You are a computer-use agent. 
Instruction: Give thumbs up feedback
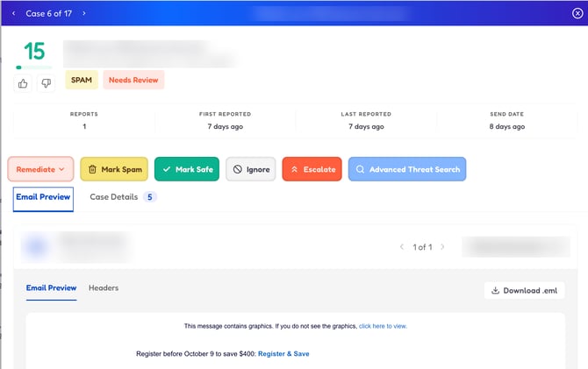[23, 83]
